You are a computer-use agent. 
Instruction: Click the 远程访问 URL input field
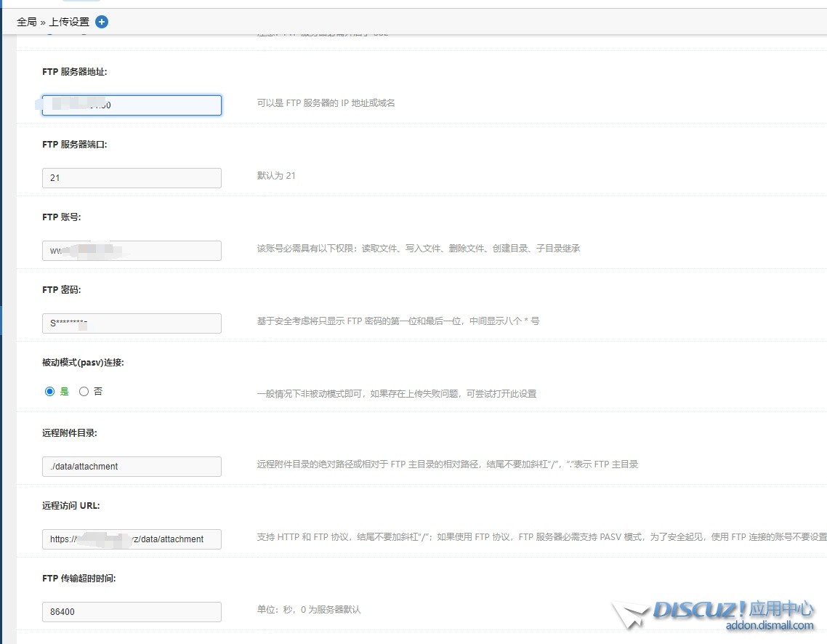(x=132, y=539)
